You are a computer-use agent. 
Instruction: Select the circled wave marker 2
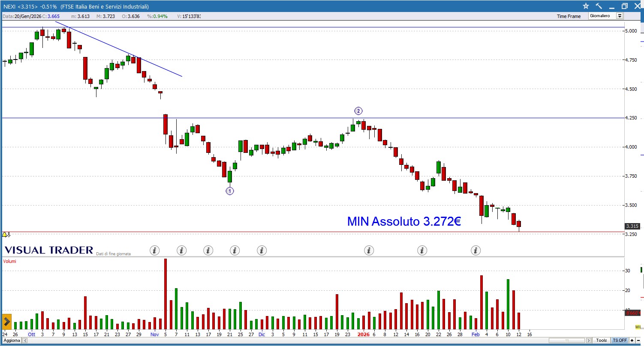[x=358, y=110]
